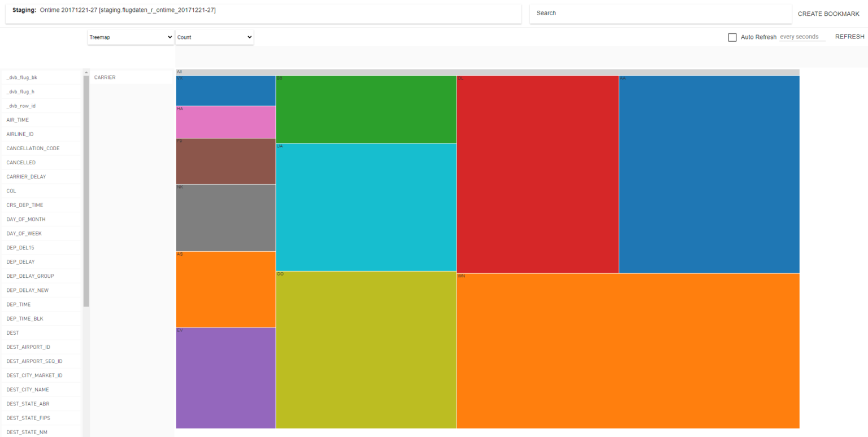Open the Treemap chart type dropdown
The width and height of the screenshot is (868, 437).
(130, 37)
